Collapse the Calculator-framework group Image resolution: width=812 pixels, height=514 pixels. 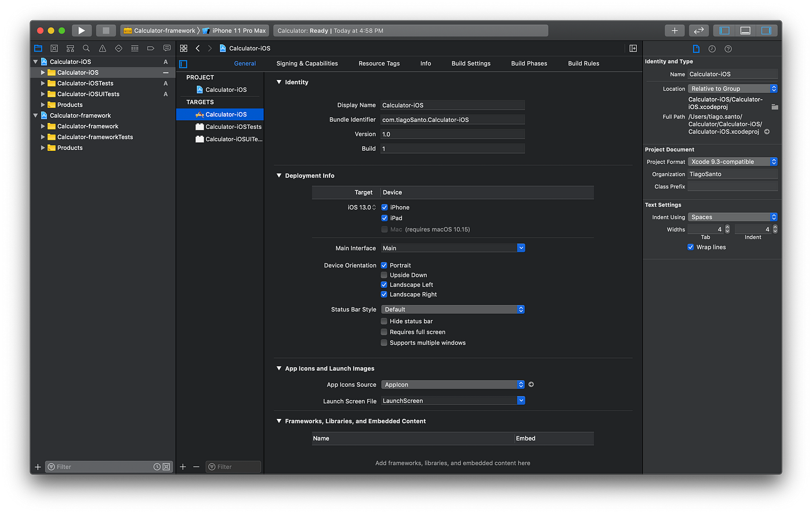coord(35,115)
